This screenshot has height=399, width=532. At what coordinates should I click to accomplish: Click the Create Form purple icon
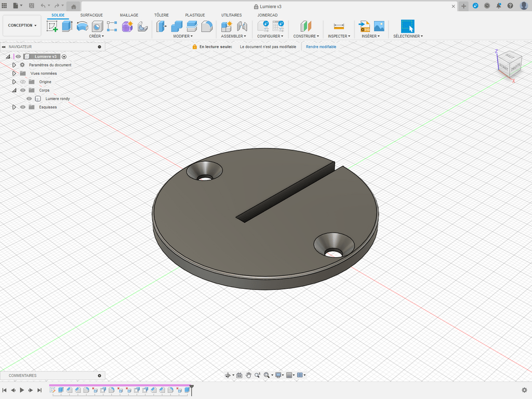[128, 26]
